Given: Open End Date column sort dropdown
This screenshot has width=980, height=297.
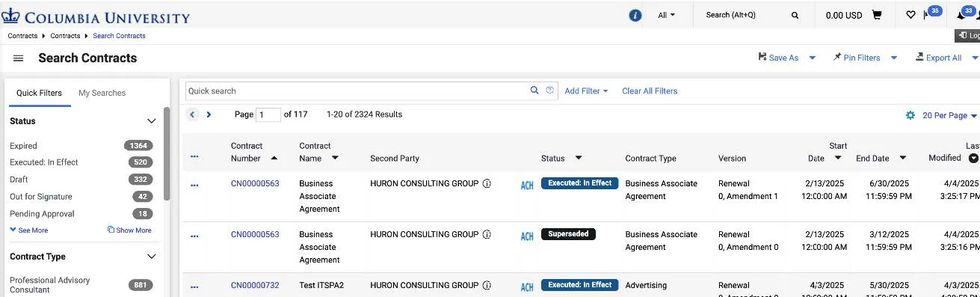Looking at the screenshot, I should [903, 158].
